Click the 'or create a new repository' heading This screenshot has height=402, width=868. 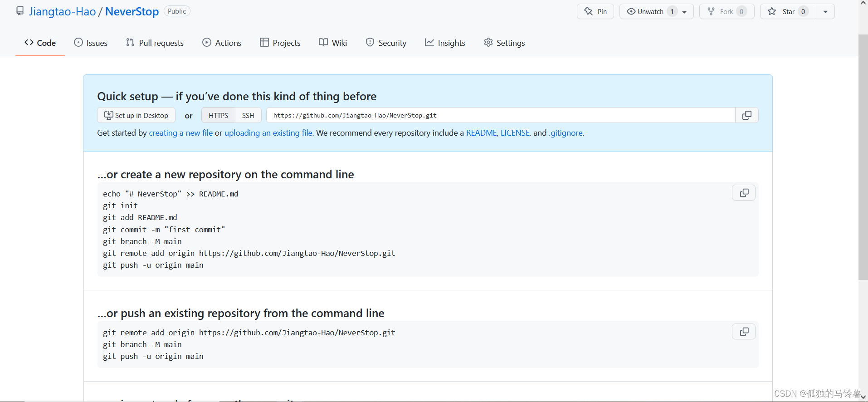point(225,174)
